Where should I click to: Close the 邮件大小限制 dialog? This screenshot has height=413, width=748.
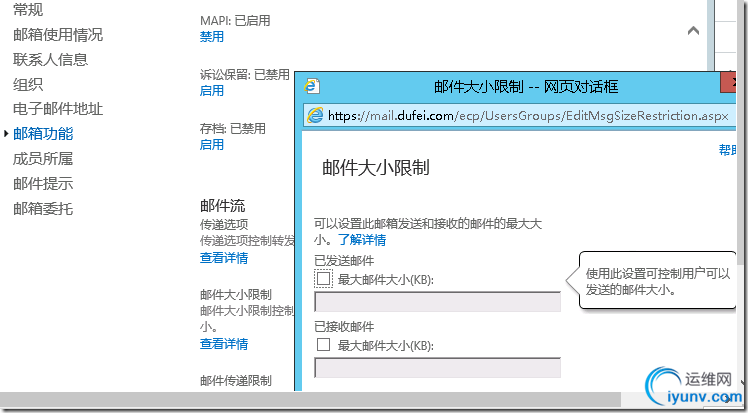click(728, 82)
